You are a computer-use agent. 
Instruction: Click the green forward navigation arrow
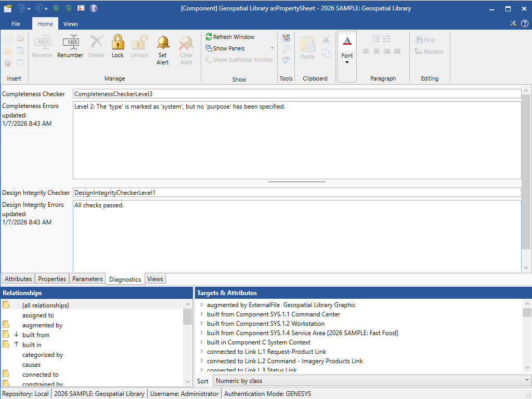click(x=68, y=8)
